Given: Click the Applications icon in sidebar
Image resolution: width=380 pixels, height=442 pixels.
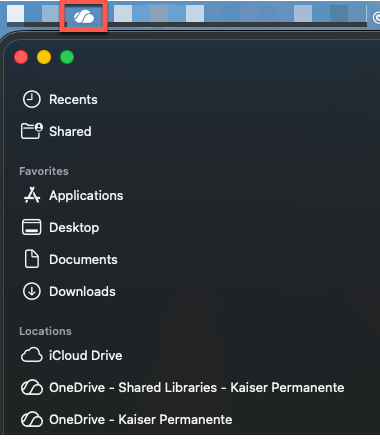Looking at the screenshot, I should pos(32,195).
